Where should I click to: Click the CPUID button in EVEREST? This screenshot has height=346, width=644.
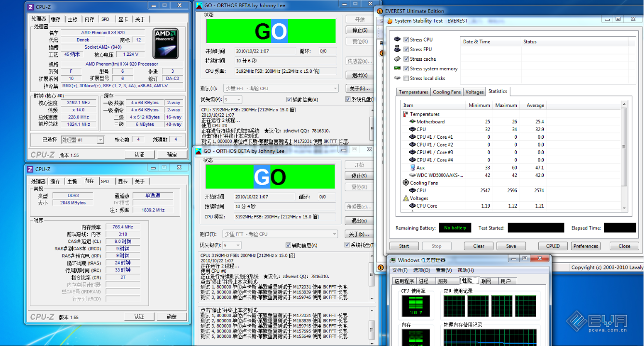(553, 246)
